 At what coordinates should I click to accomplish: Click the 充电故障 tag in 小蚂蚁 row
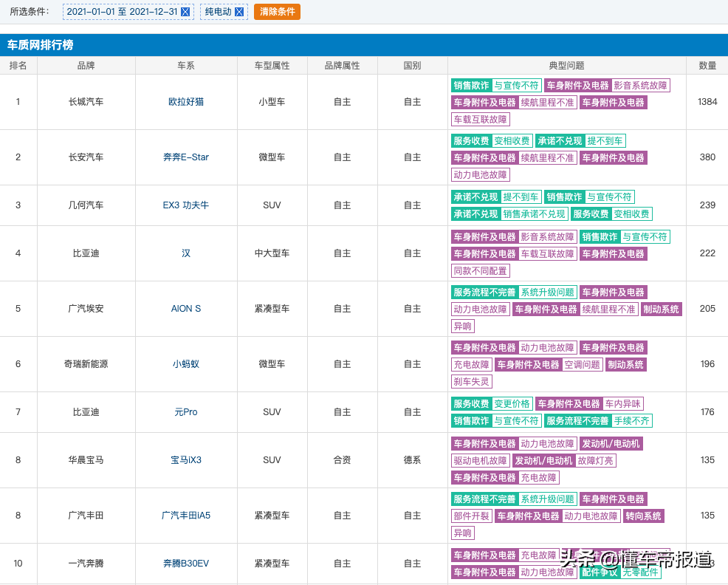tap(471, 365)
